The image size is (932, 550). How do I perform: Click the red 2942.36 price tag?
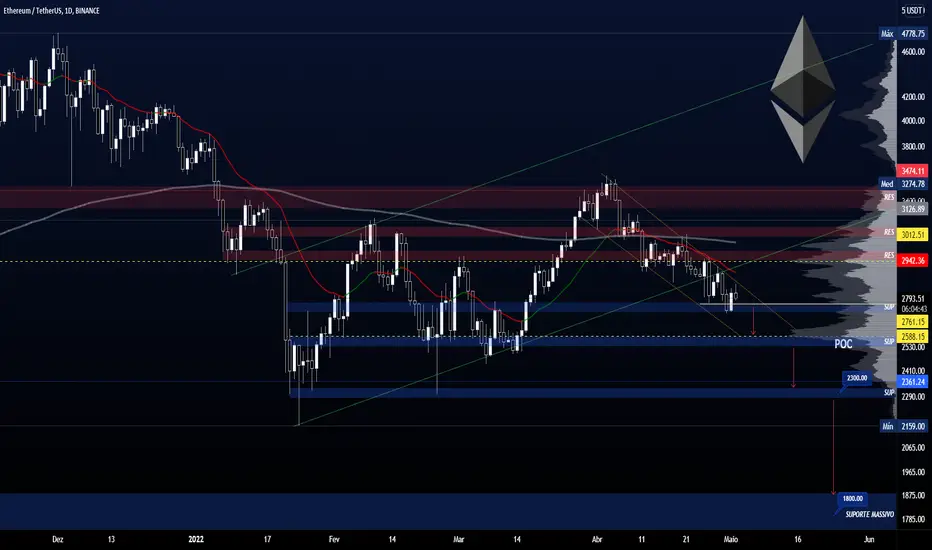(912, 260)
